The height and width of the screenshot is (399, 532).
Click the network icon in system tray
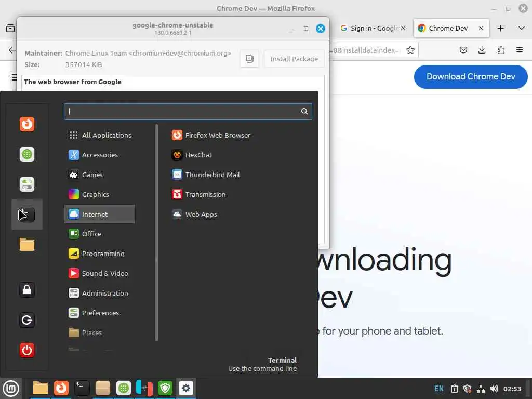click(481, 389)
